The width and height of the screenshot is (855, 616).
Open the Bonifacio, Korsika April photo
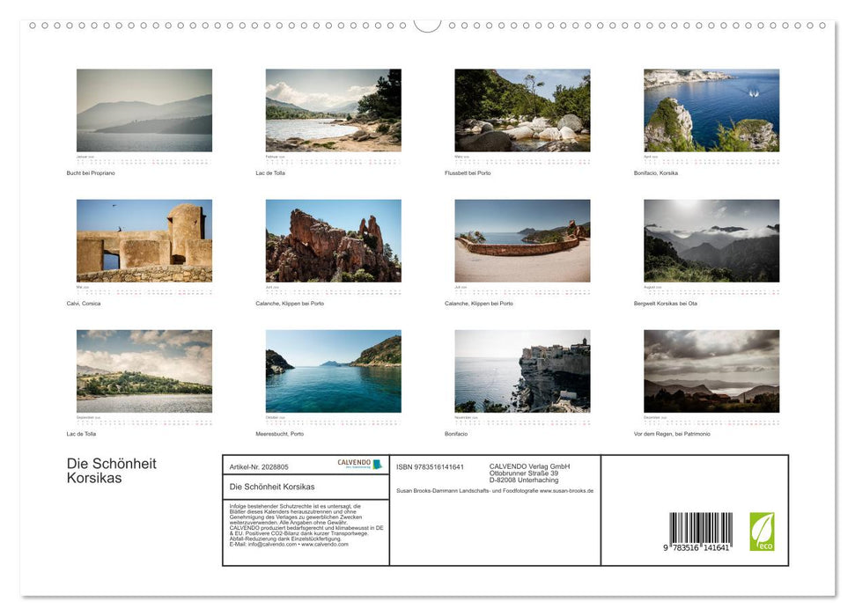pyautogui.click(x=711, y=111)
